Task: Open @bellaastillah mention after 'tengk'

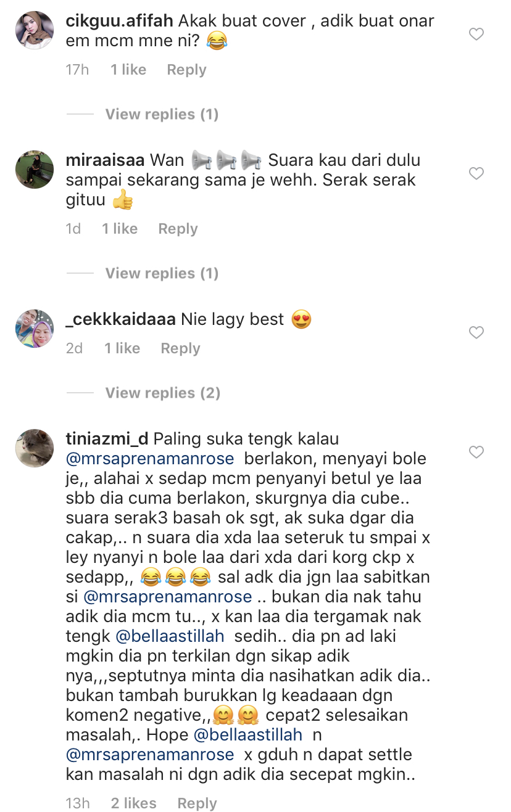Action: [x=170, y=636]
